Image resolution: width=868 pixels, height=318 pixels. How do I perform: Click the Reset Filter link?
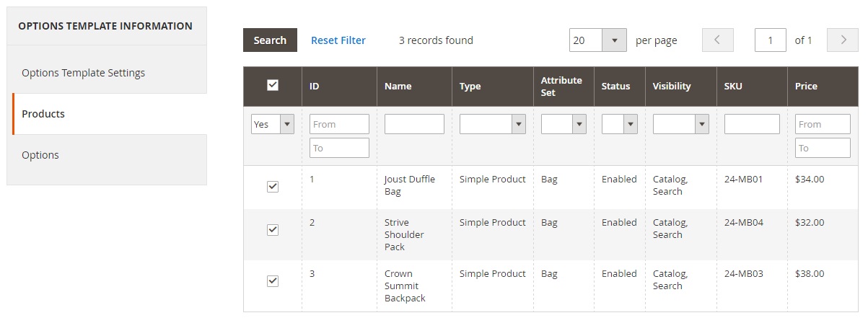click(338, 40)
